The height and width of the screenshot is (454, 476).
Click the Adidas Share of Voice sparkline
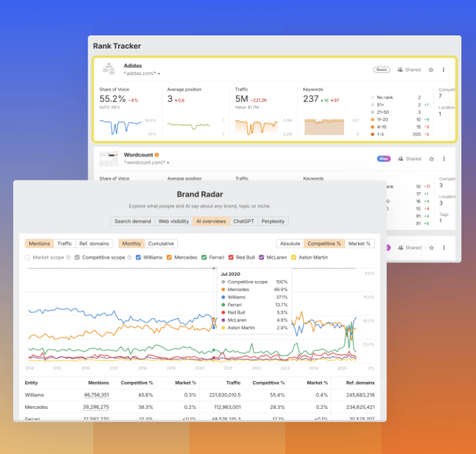[x=121, y=127]
